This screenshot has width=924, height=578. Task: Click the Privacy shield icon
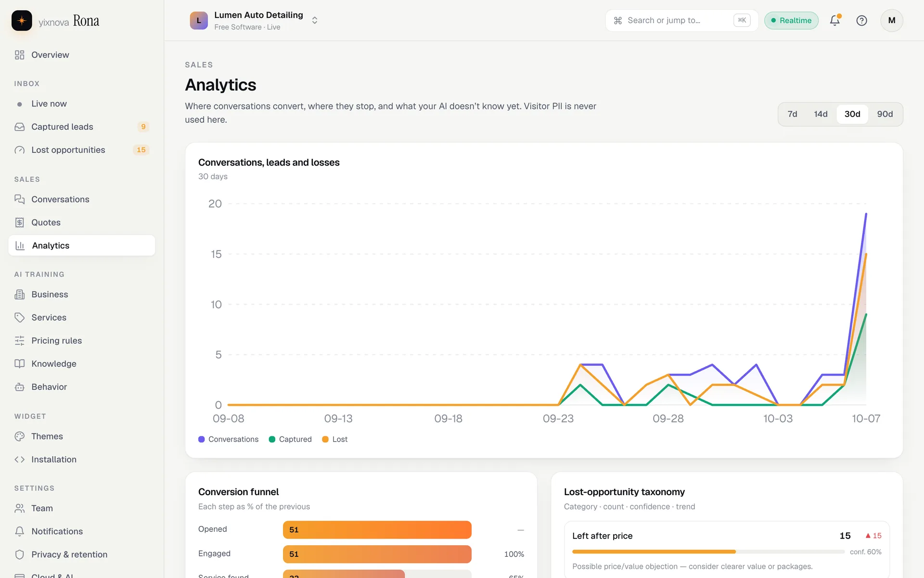(x=19, y=554)
